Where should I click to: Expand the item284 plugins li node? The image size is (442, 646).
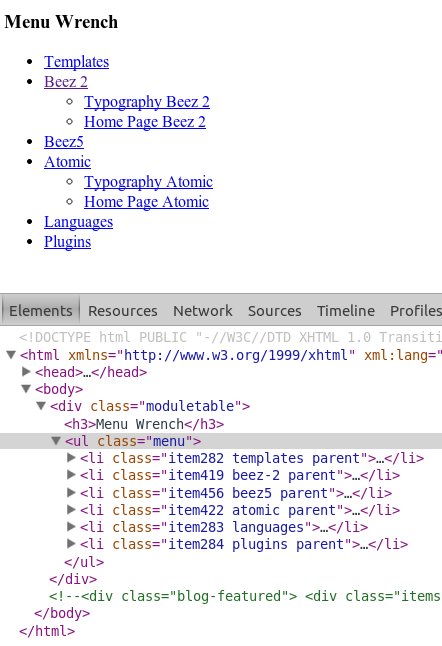click(71, 544)
